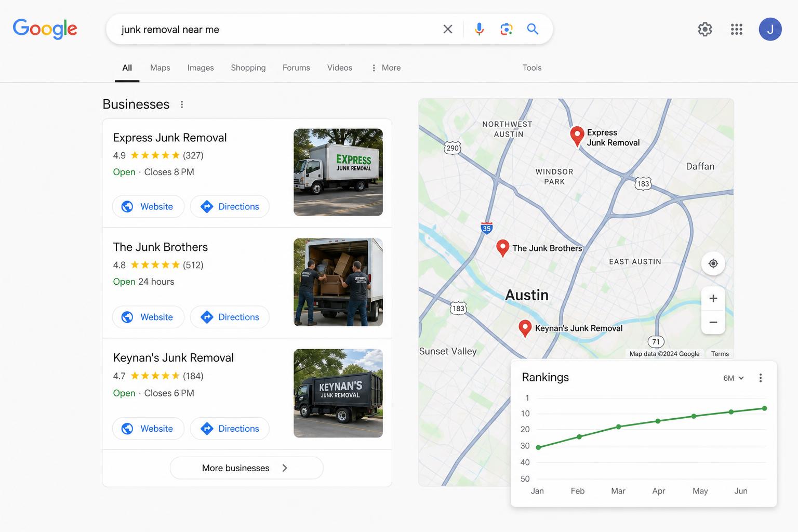Open the Express Junk Removal listing title
Viewport: 798px width, 532px height.
pyautogui.click(x=170, y=138)
